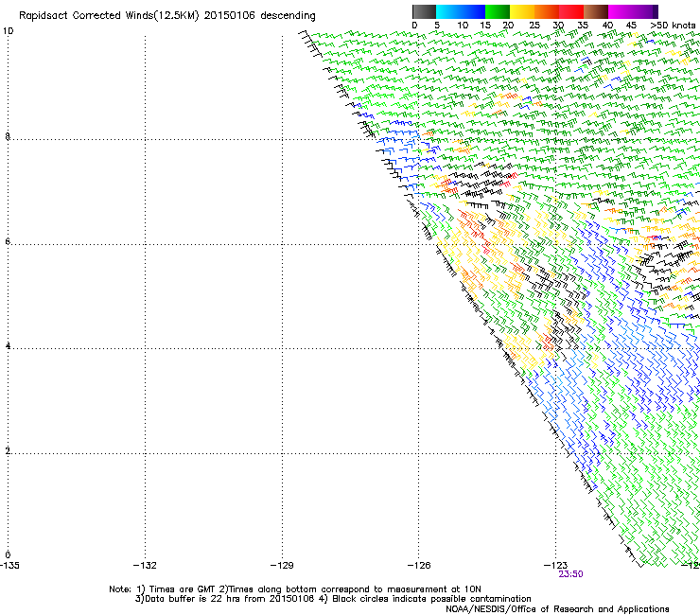This screenshot has width=700, height=615.
Task: Click the longitude axis label '-135'
Action: (x=9, y=566)
